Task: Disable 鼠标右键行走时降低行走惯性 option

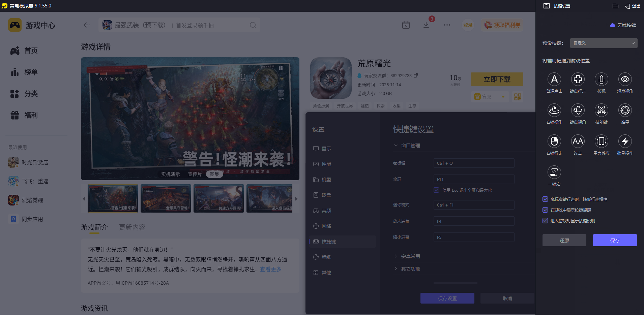Action: click(545, 199)
